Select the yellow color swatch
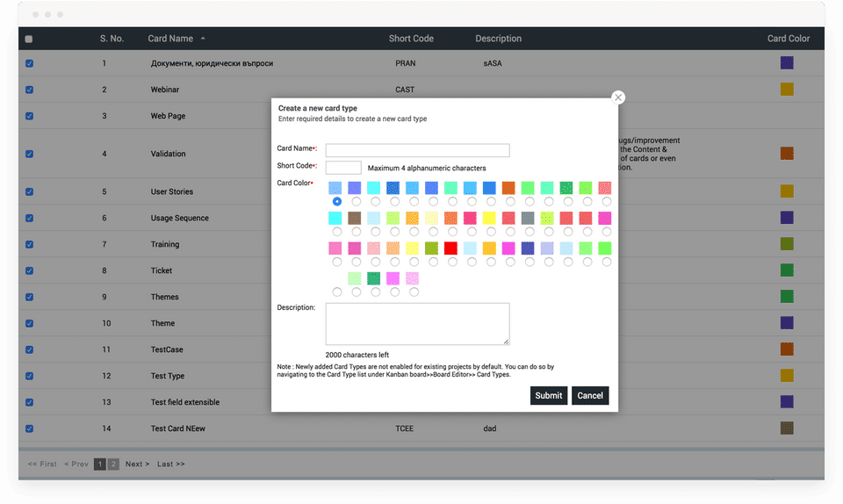The image size is (843, 504). (489, 218)
